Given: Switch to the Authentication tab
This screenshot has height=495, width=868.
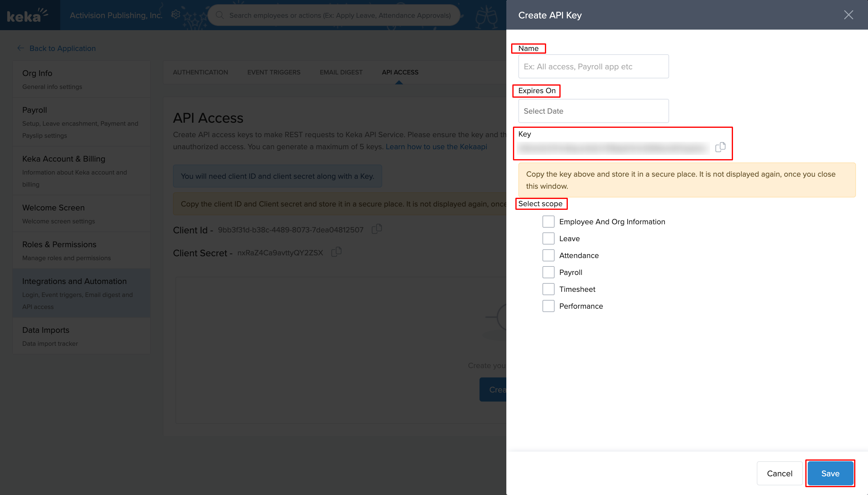Looking at the screenshot, I should click(200, 72).
